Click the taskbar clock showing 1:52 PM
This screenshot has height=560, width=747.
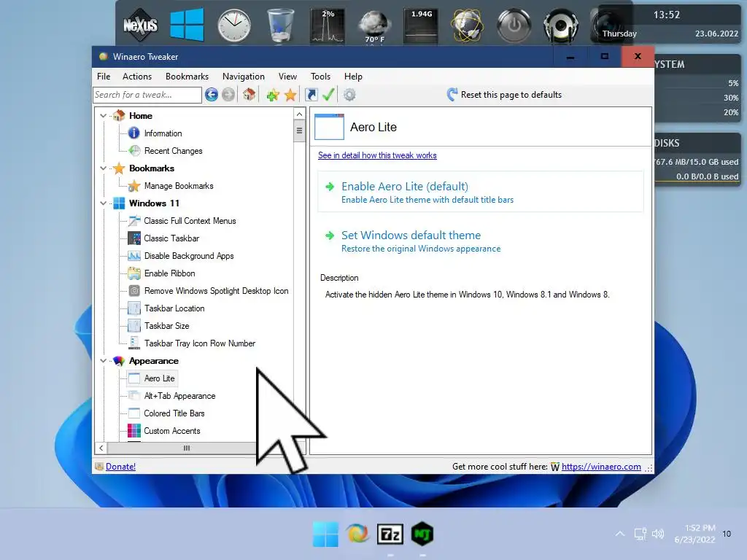click(694, 534)
